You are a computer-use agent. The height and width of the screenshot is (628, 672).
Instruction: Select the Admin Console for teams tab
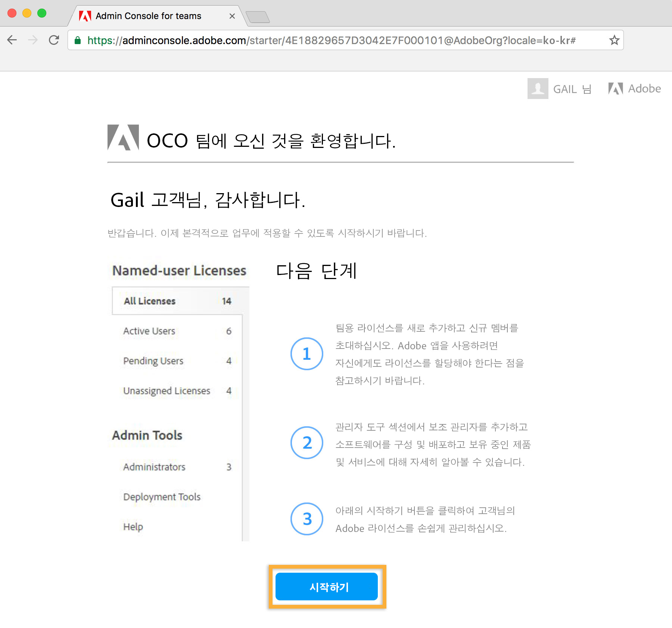pos(157,16)
